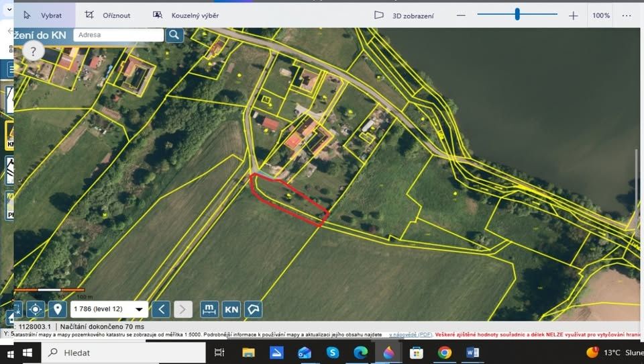
Task: Open the Windows Start menu
Action: tap(28, 353)
